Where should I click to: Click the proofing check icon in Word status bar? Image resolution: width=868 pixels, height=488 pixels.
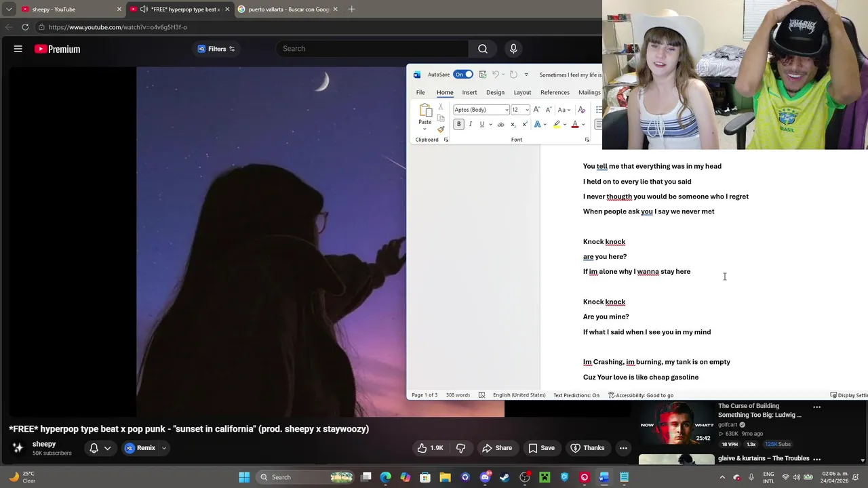(481, 395)
